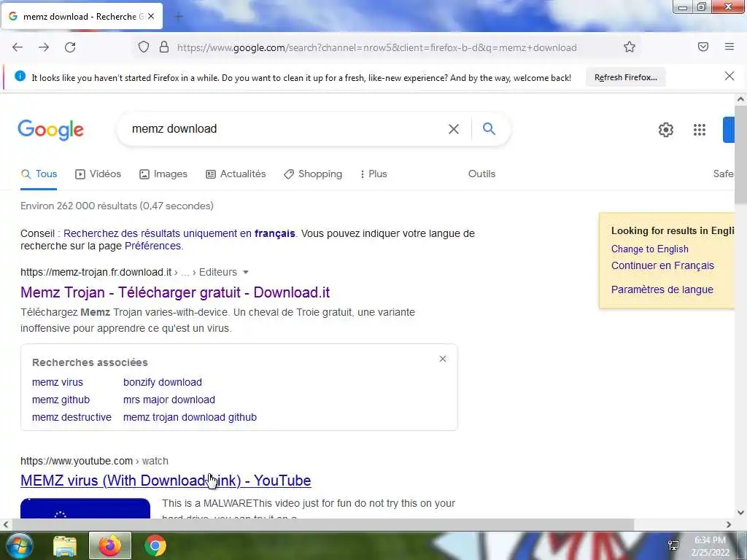Image resolution: width=747 pixels, height=560 pixels.
Task: Search related memz trojan download github
Action: [190, 417]
